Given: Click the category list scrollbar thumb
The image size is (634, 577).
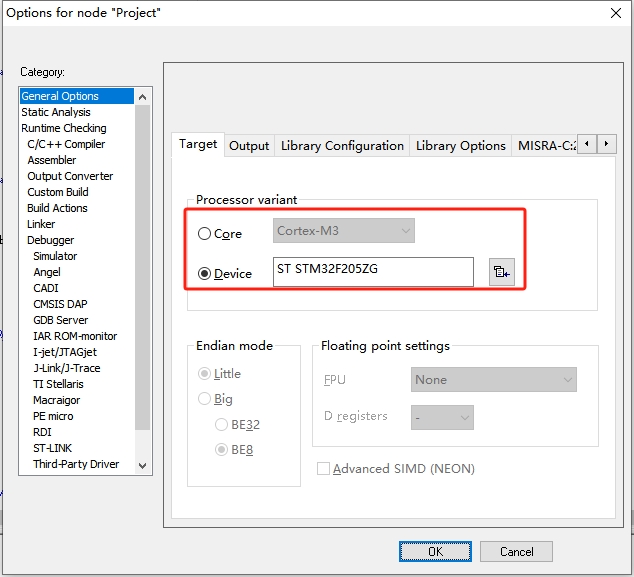Looking at the screenshot, I should (142, 267).
